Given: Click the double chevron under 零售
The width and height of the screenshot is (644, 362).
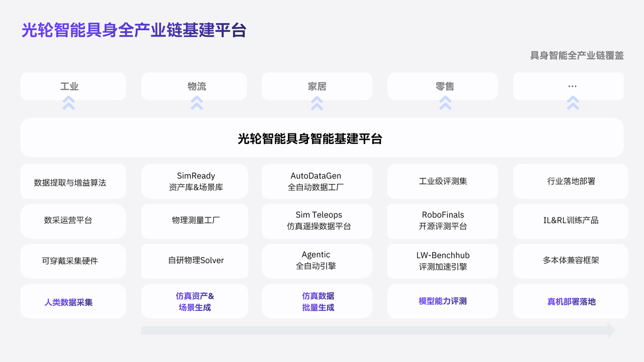Looking at the screenshot, I should tap(445, 103).
